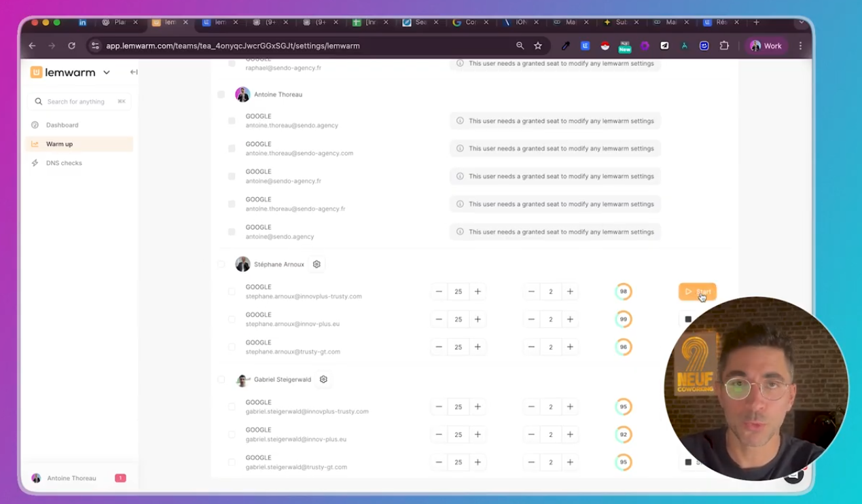Tick the checkbox for antoine.thoreau@sendo-agency.com
The image size is (862, 504).
coord(232,148)
